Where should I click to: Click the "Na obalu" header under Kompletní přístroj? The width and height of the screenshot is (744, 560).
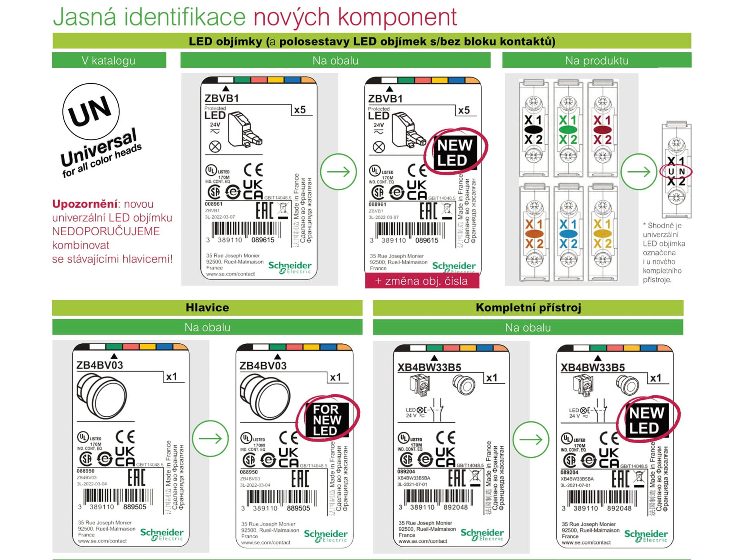528,327
